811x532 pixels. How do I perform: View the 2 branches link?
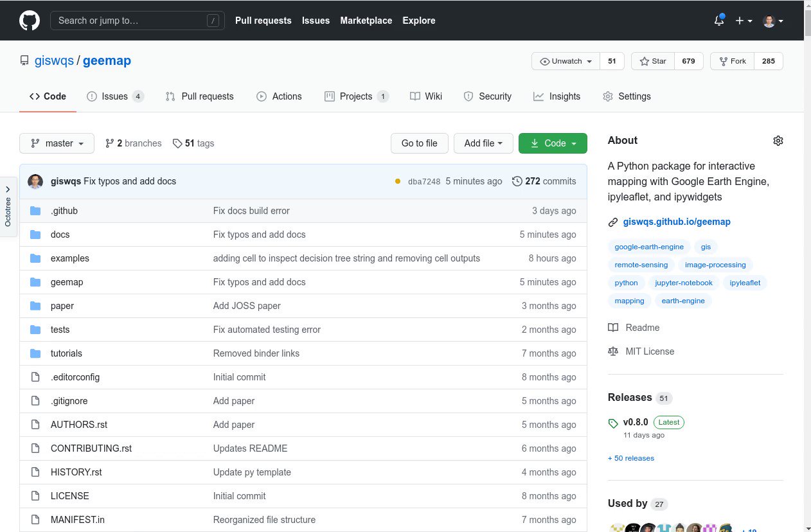click(x=133, y=143)
